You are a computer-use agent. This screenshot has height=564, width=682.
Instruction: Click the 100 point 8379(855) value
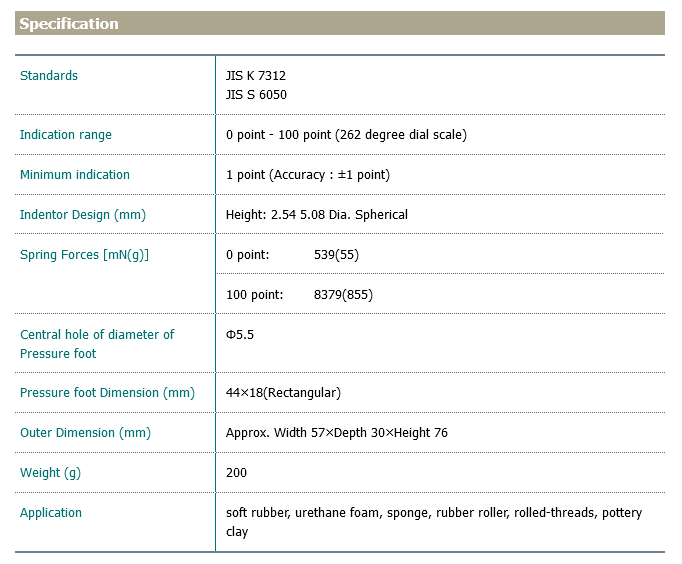tap(300, 295)
